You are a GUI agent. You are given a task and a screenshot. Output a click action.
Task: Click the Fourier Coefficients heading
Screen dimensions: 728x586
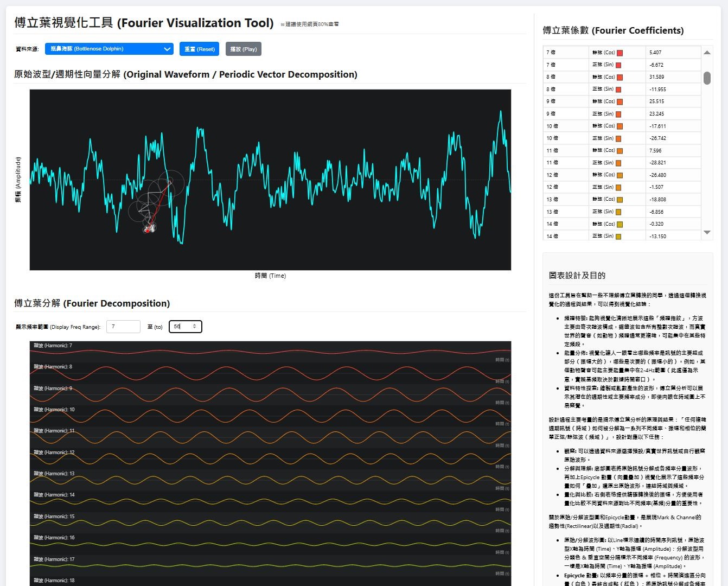click(x=613, y=30)
